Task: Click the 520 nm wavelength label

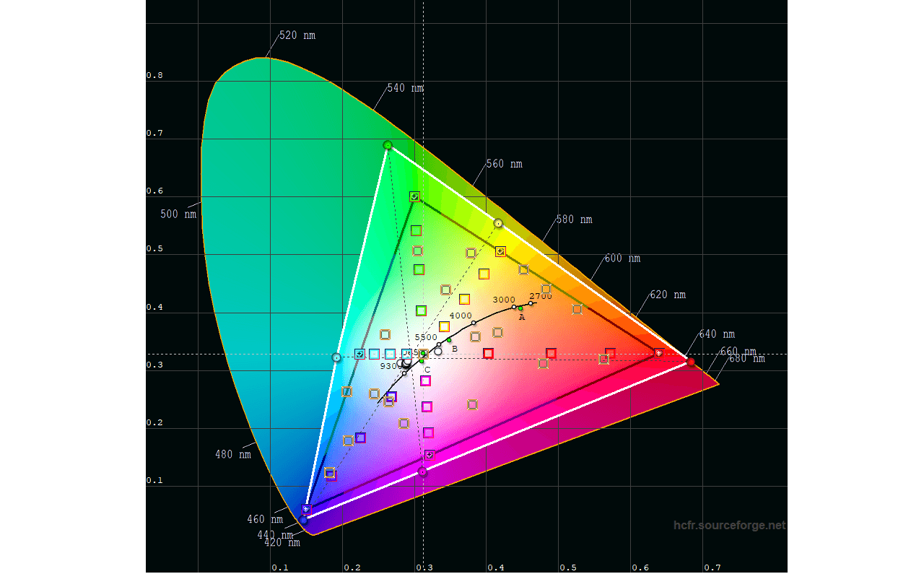Action: coord(297,35)
